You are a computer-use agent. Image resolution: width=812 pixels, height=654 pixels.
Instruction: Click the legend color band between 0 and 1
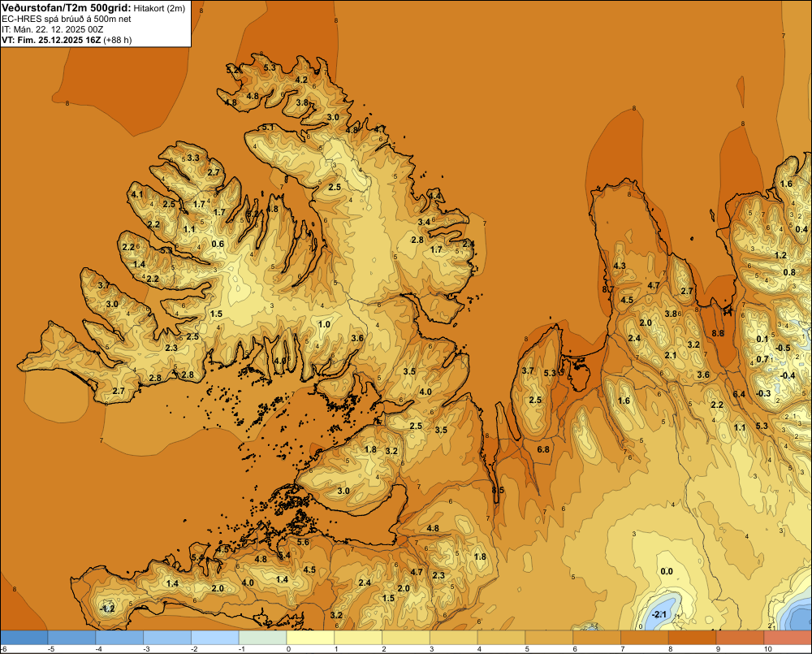coord(311,638)
